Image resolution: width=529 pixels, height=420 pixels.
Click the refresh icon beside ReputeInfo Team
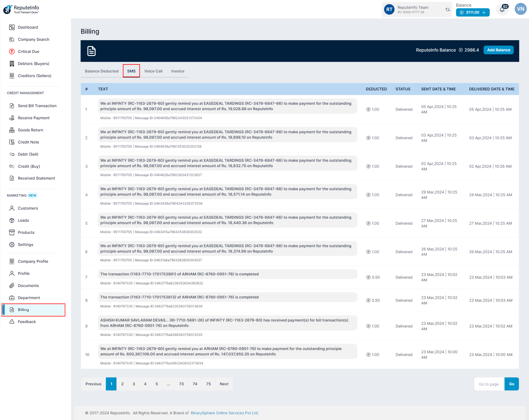[x=447, y=10]
